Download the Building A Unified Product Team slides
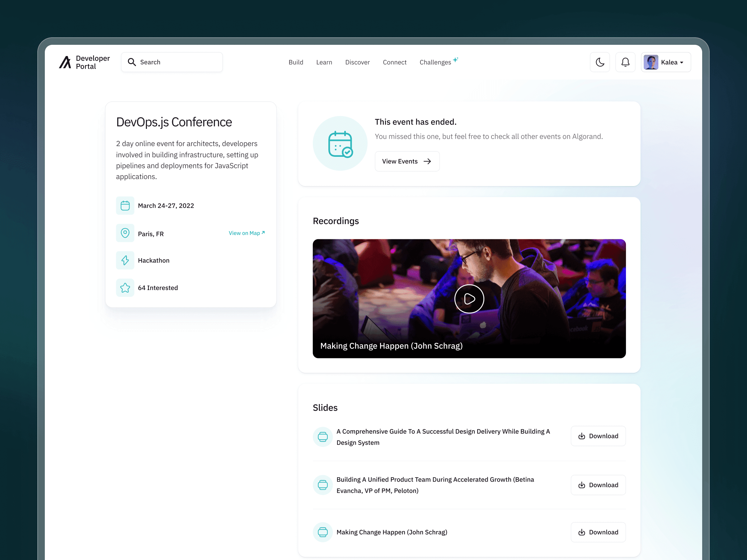 click(x=598, y=485)
